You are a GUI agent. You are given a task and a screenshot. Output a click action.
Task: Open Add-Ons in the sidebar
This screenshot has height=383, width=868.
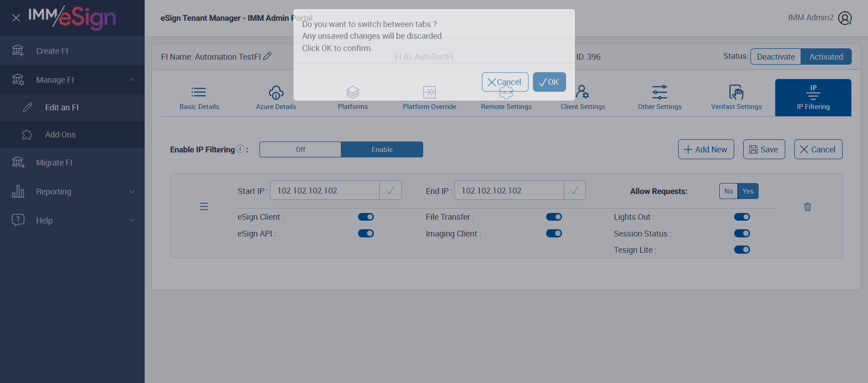pos(72,135)
